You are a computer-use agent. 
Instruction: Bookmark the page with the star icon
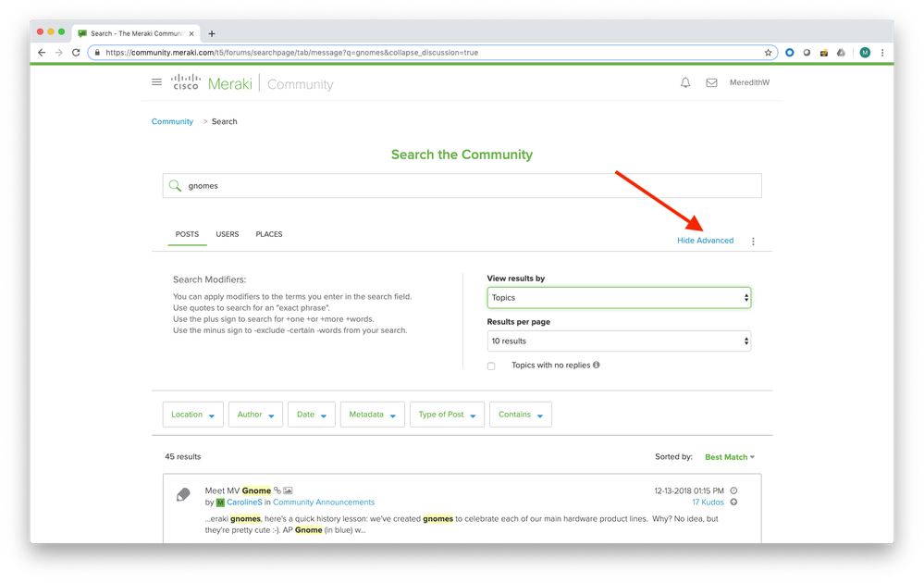pyautogui.click(x=768, y=53)
